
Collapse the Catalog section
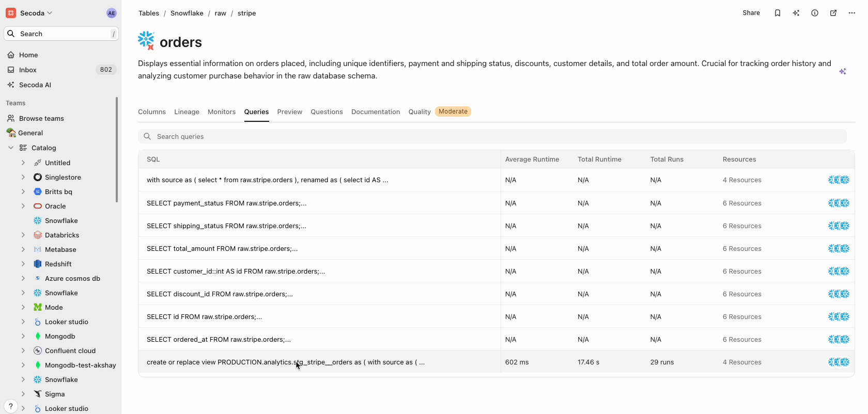(x=11, y=148)
